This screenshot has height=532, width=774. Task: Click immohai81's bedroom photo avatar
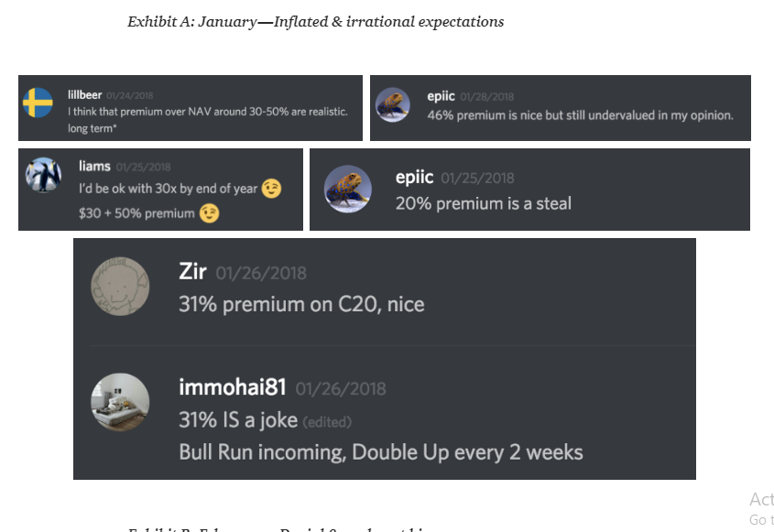coord(120,402)
